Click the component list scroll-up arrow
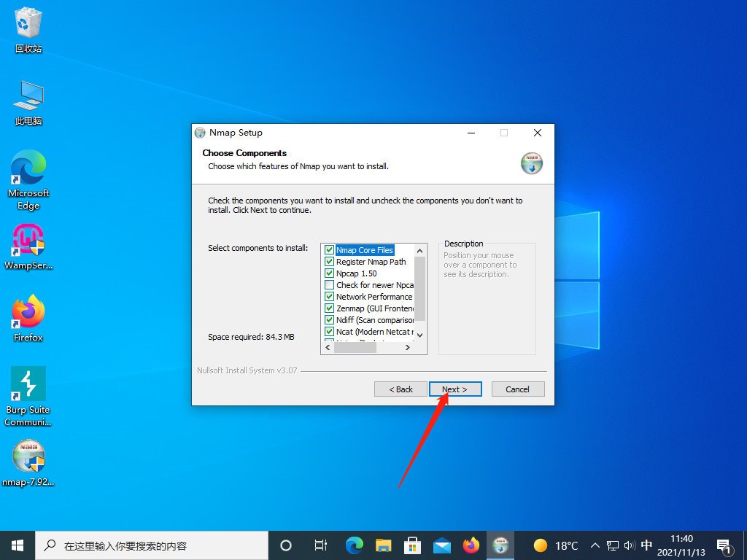Image resolution: width=747 pixels, height=560 pixels. pyautogui.click(x=419, y=251)
